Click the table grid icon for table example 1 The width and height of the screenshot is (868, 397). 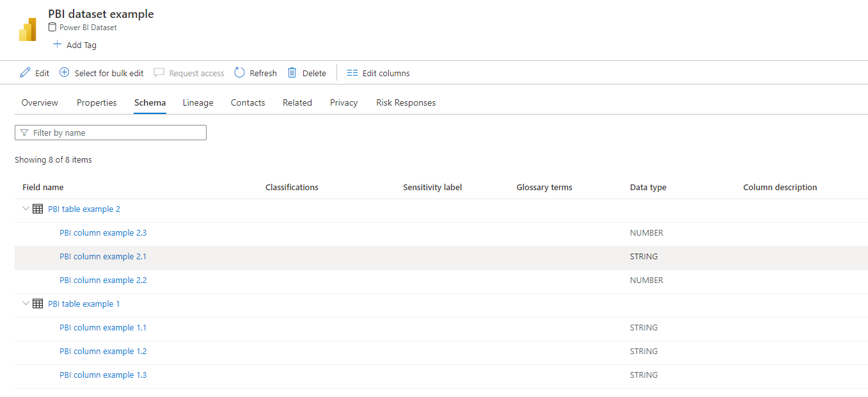(x=38, y=304)
